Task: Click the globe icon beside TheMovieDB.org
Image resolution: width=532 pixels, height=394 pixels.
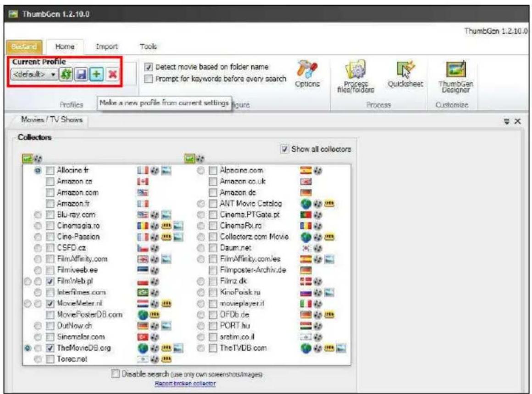Action: [x=143, y=348]
